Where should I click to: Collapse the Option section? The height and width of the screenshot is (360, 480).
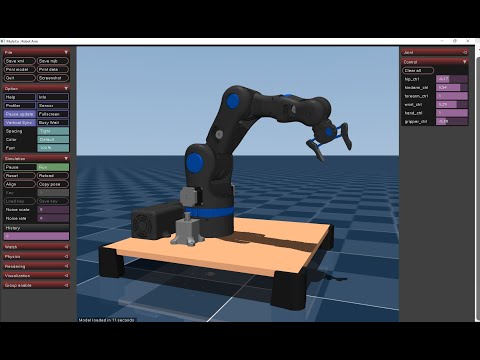click(36, 88)
